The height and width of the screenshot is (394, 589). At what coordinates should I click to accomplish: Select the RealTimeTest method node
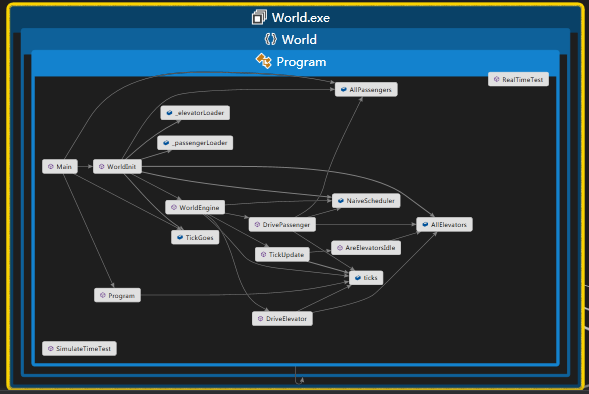pos(518,79)
